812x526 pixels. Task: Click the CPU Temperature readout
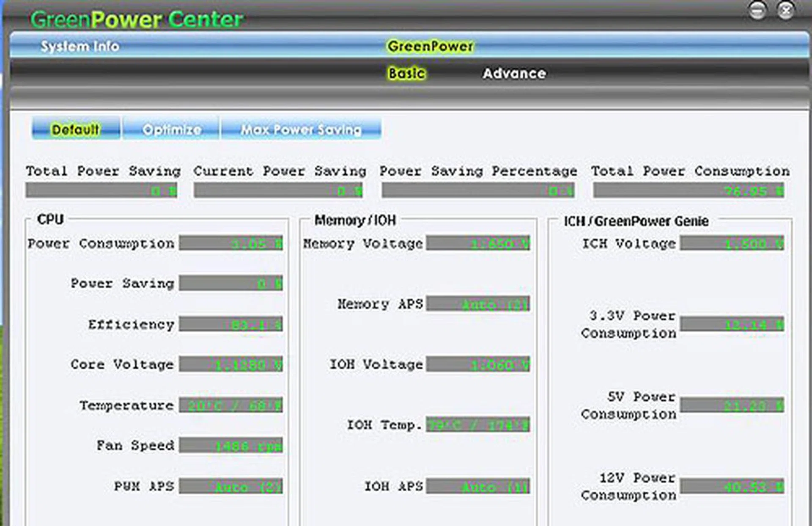231,405
